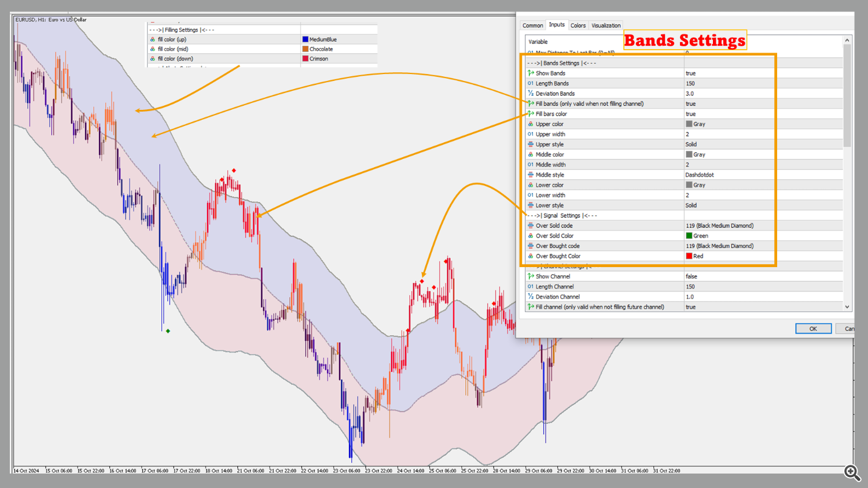Click the color icon beside Over Bought Color

pyautogui.click(x=531, y=256)
